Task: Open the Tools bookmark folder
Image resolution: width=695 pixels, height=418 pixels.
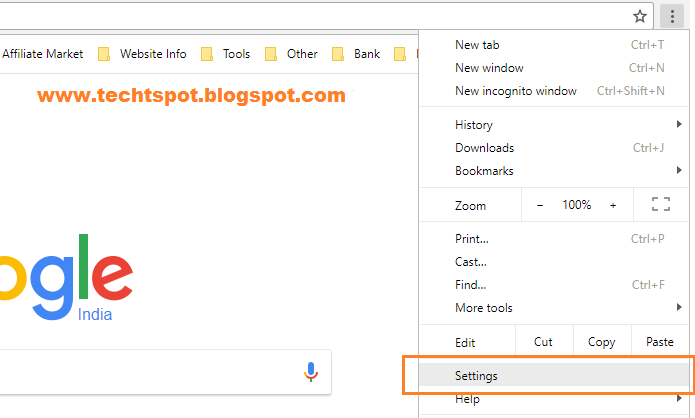Action: click(226, 54)
